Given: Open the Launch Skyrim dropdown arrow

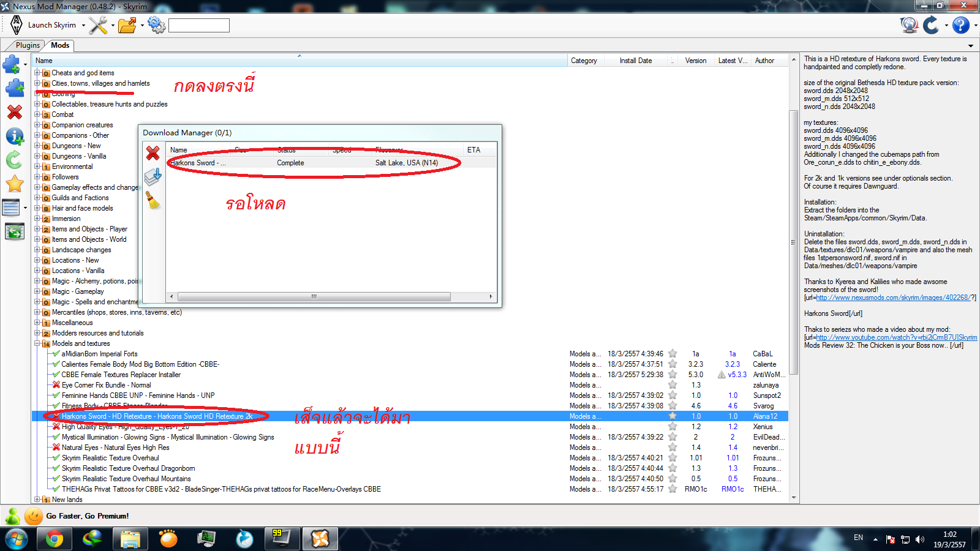Looking at the screenshot, I should pyautogui.click(x=83, y=26).
